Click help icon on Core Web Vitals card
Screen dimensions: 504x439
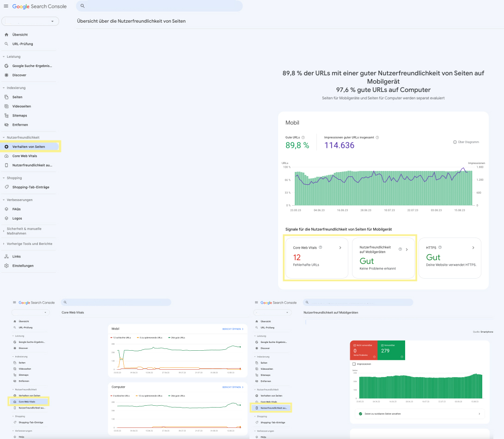[x=321, y=247]
